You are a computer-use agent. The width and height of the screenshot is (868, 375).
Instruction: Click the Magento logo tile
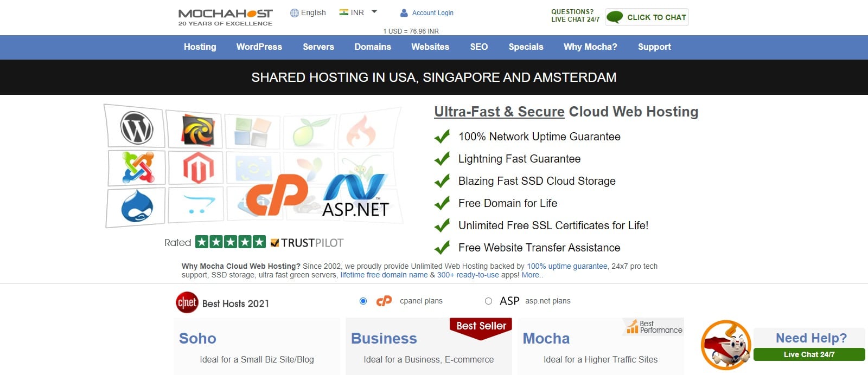click(x=195, y=167)
